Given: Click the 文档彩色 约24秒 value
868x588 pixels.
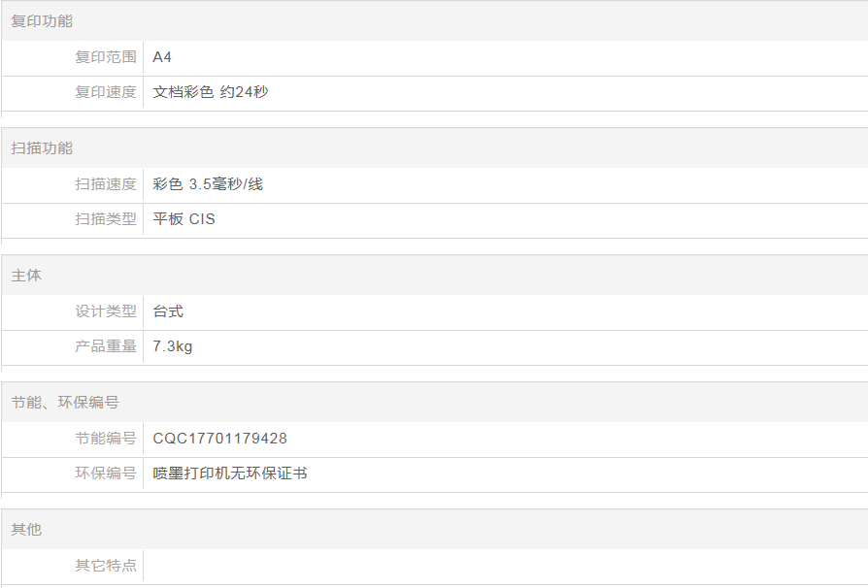Looking at the screenshot, I should (x=211, y=92).
